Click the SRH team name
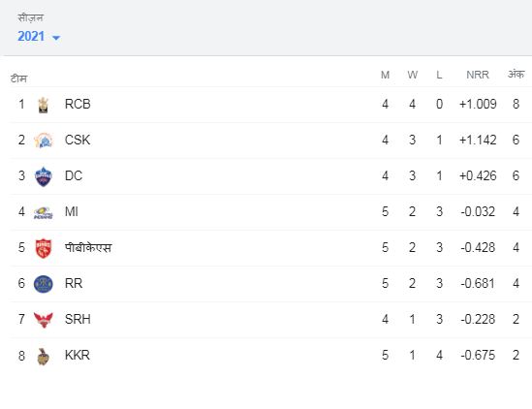This screenshot has width=532, height=409. click(78, 319)
